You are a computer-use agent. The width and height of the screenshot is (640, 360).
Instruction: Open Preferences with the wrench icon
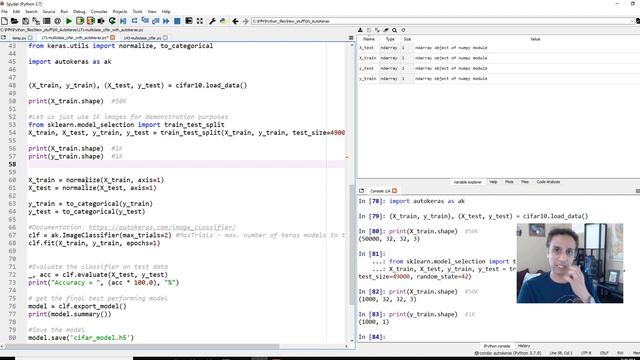212,21
